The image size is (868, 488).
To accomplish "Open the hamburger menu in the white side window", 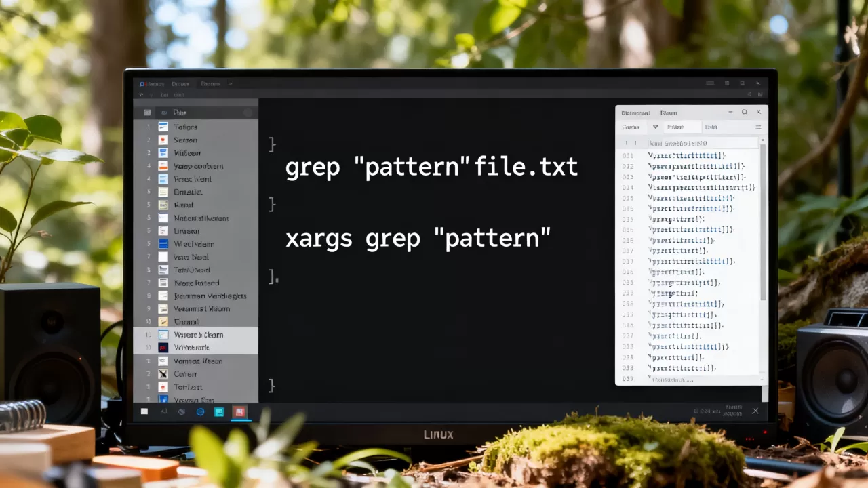I will click(758, 127).
